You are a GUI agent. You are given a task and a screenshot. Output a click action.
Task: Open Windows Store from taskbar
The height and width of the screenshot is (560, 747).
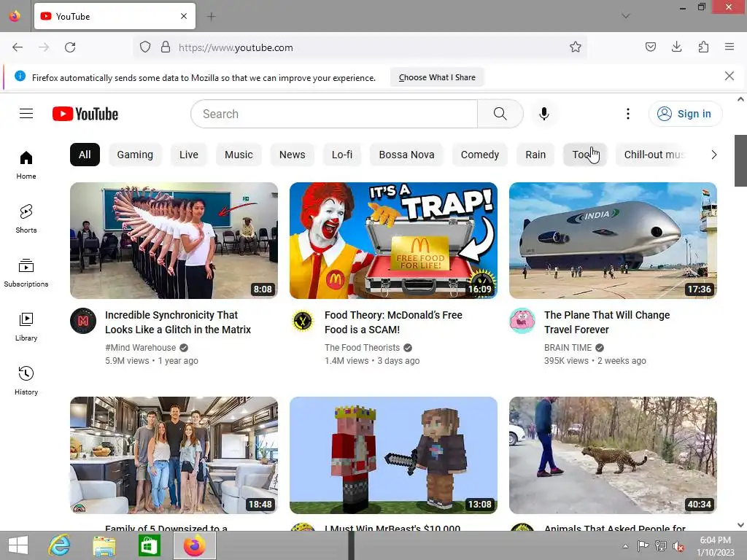[149, 545]
